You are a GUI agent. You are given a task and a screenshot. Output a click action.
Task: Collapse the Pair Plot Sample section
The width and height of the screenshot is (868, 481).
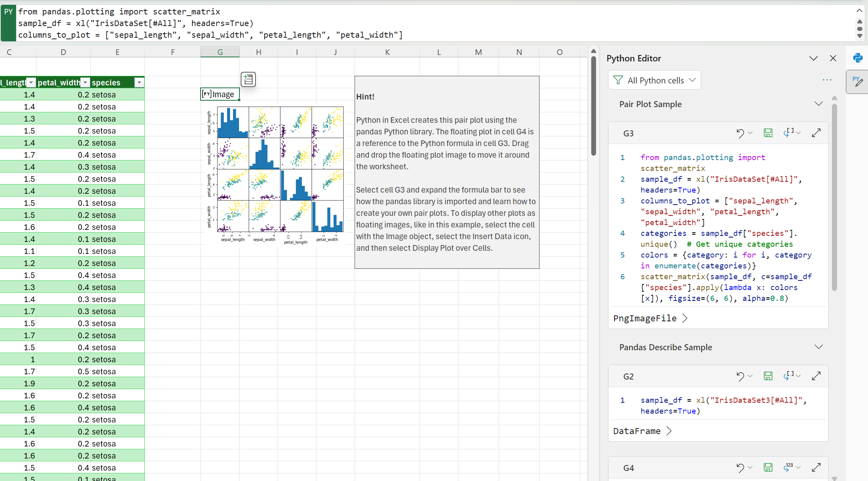pos(819,104)
